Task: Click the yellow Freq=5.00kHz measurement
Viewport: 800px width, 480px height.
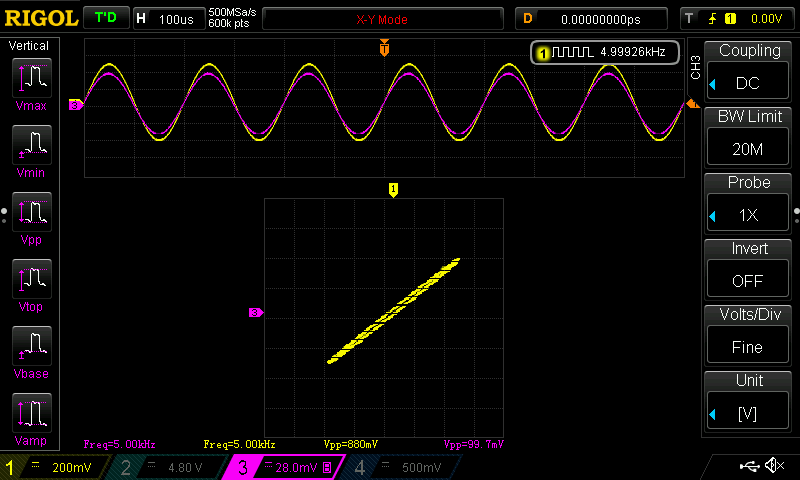Action: click(x=239, y=444)
